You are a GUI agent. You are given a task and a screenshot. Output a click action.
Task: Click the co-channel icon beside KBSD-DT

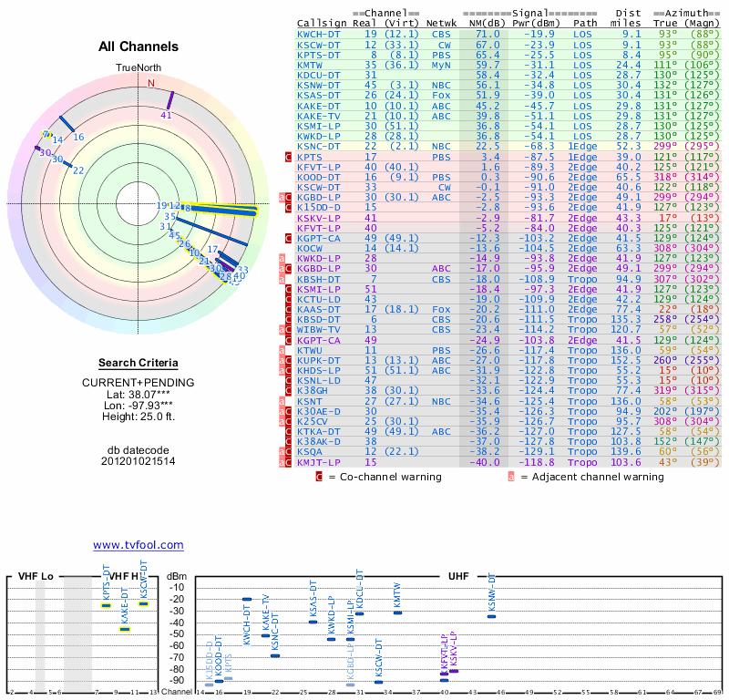288,320
